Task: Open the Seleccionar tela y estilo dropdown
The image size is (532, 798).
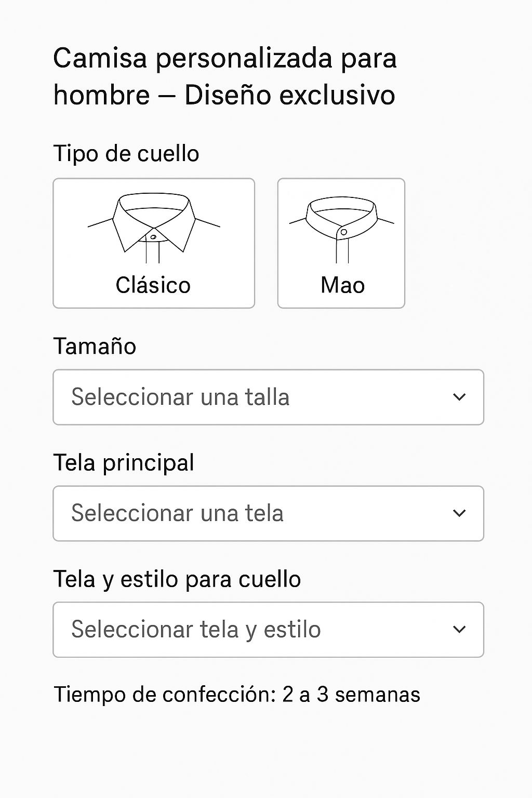Action: point(268,630)
